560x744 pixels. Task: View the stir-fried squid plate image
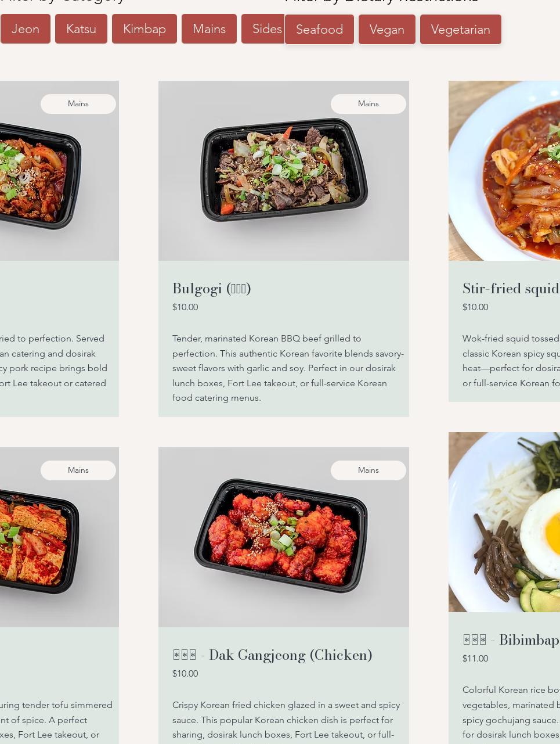(x=504, y=171)
